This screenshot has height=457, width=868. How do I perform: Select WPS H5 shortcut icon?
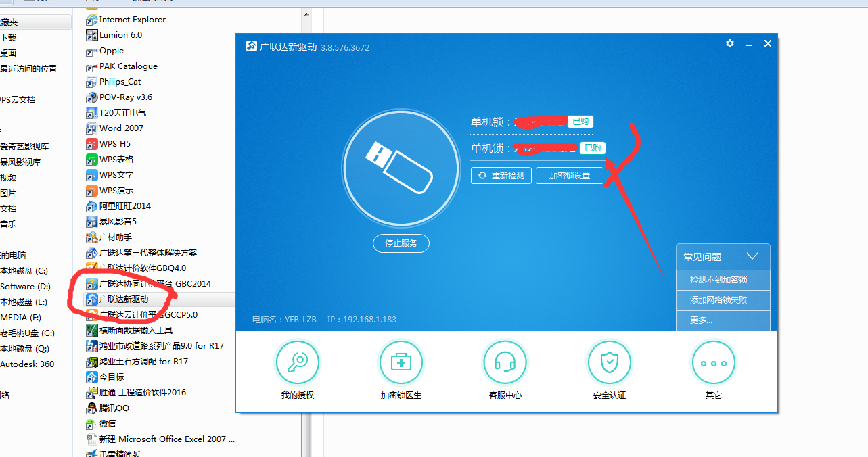[x=92, y=144]
